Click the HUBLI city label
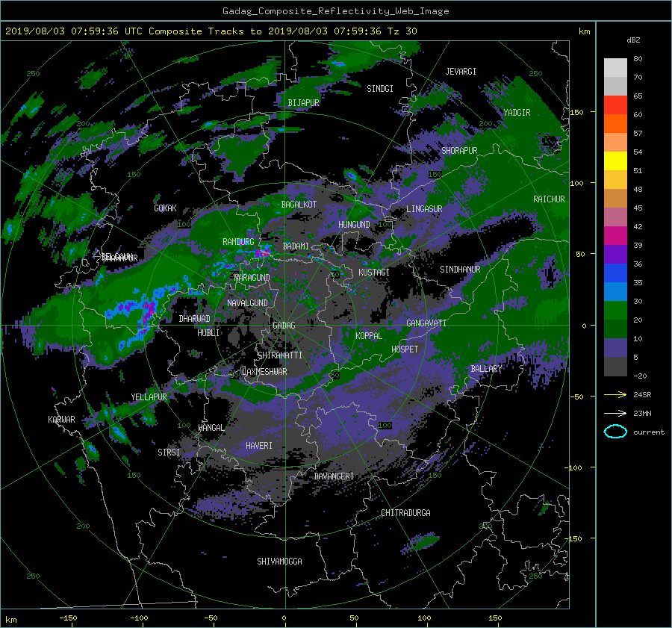This screenshot has height=628, width=672. coord(208,333)
